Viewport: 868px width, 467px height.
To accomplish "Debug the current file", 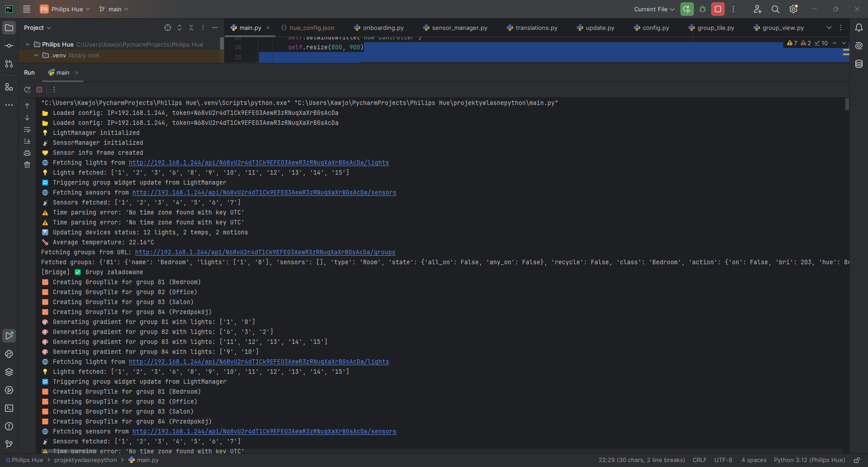I will coord(703,9).
